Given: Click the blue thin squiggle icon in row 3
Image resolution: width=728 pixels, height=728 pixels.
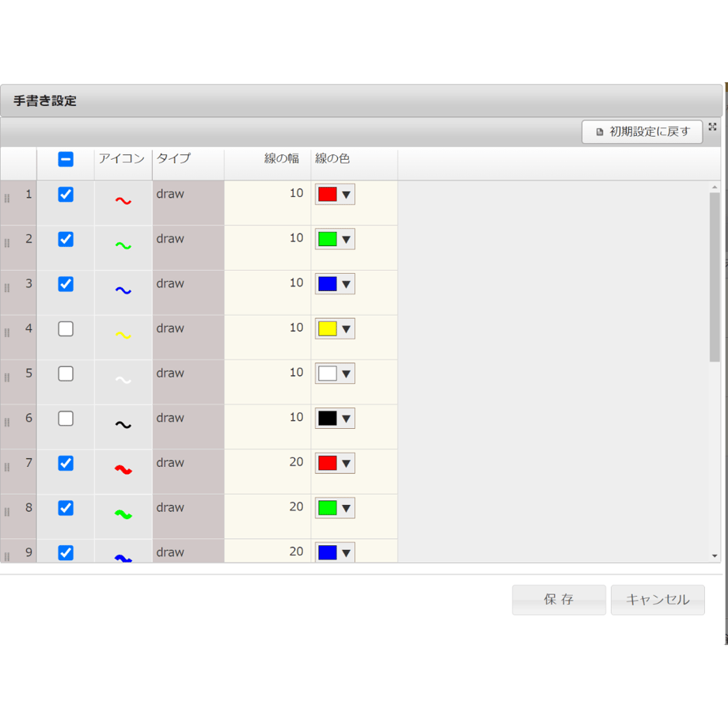Looking at the screenshot, I should coord(123,290).
